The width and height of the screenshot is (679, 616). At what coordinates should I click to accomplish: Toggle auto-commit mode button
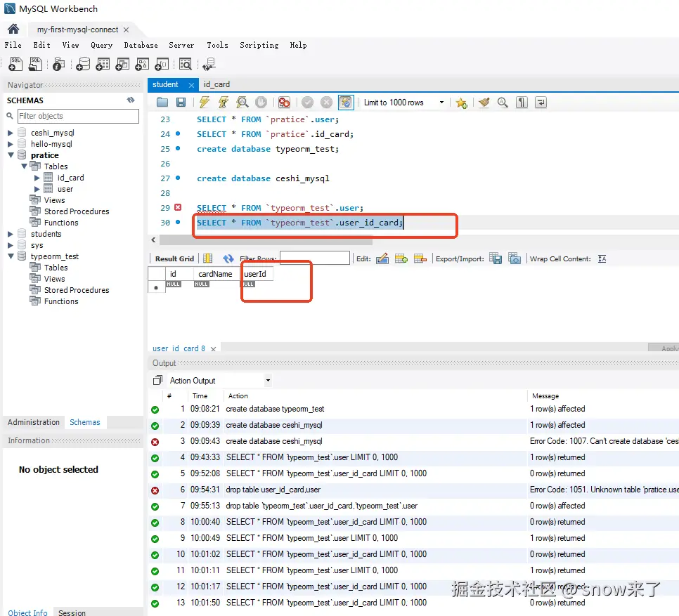click(346, 103)
